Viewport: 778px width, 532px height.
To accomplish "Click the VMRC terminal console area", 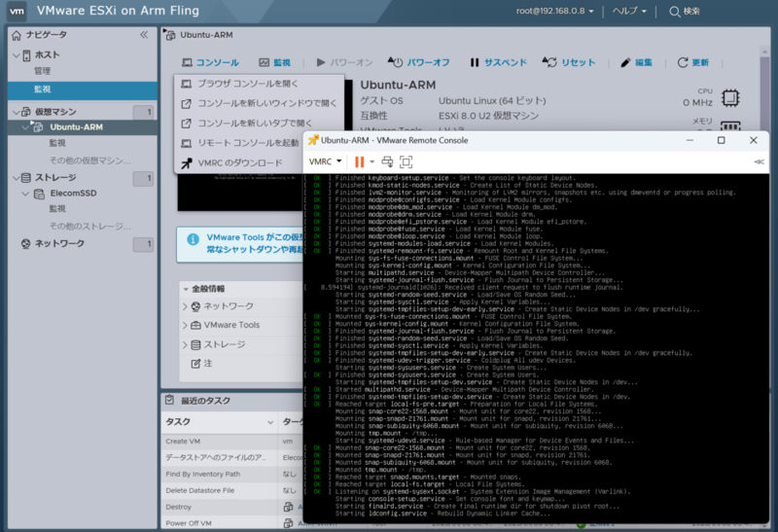I will pyautogui.click(x=536, y=347).
